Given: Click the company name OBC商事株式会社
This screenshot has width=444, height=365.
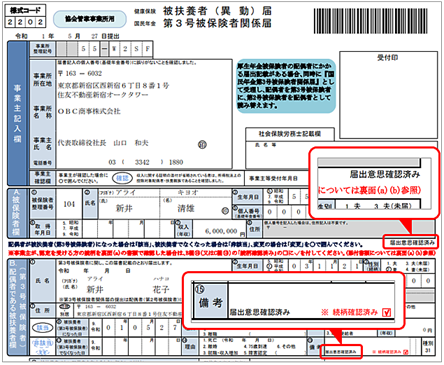Looking at the screenshot, I should (89, 111).
